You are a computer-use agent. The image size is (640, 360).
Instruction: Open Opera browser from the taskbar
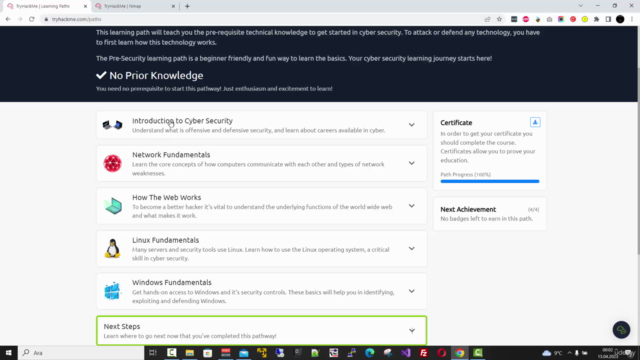tap(441, 353)
